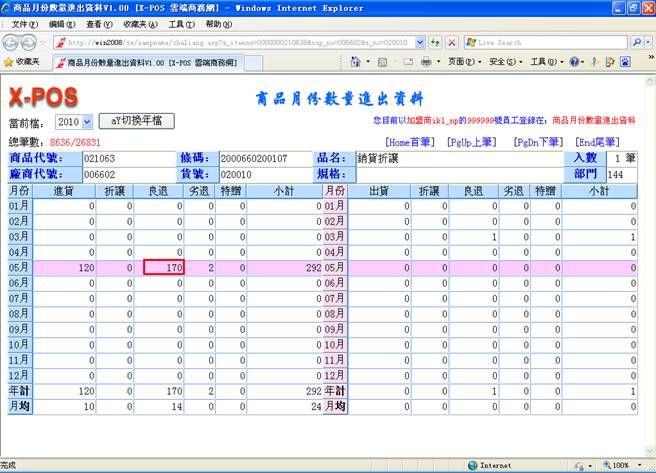Open the 工具(T) menu in menu bar
This screenshot has height=473, width=656.
(181, 24)
